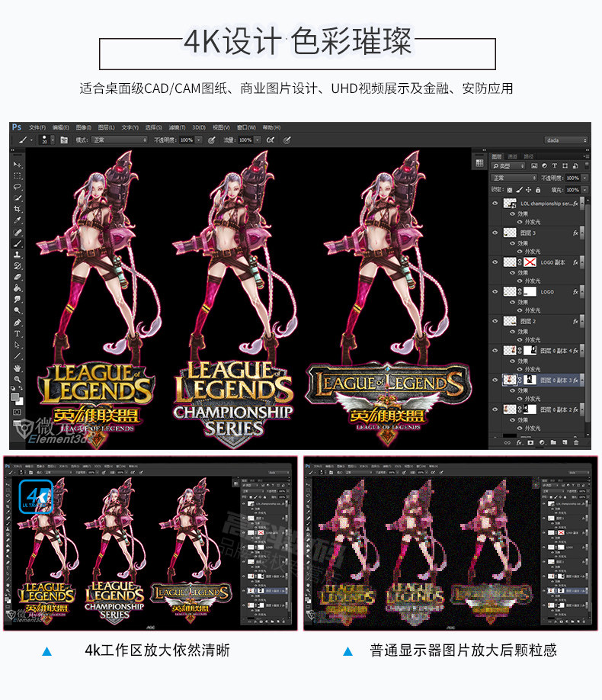Image resolution: width=602 pixels, height=700 pixels.
Task: Open the 滤镜(T) menu
Action: point(177,127)
